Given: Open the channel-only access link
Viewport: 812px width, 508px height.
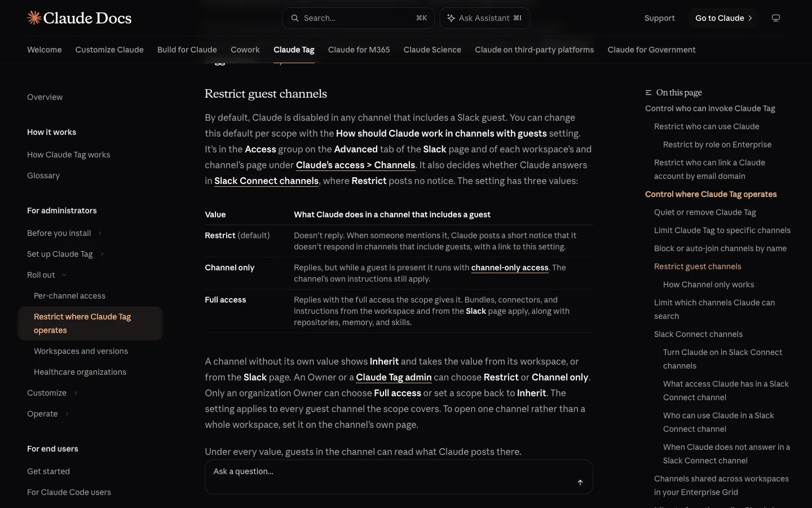Looking at the screenshot, I should [510, 268].
